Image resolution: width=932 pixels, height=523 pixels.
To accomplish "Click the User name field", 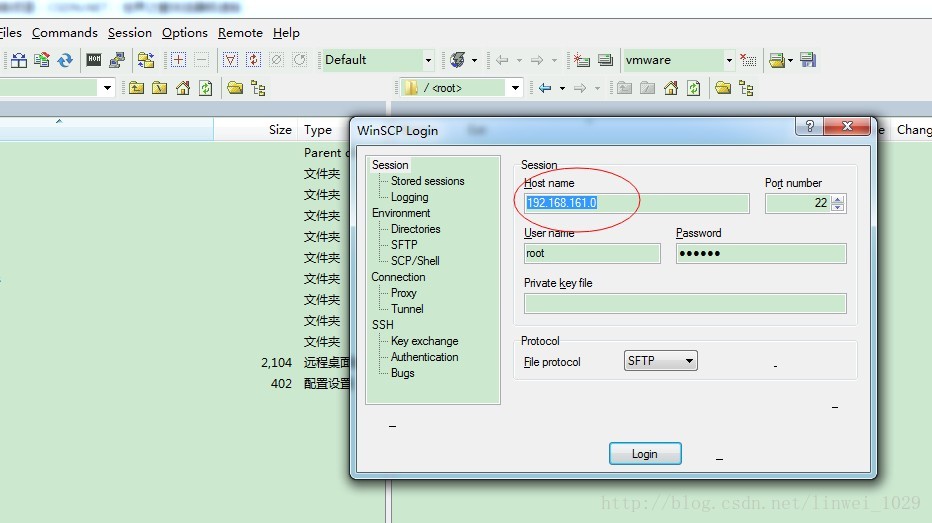I will click(592, 253).
